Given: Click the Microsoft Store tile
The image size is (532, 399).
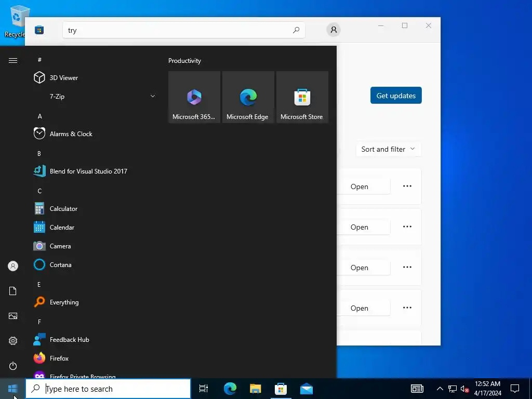Looking at the screenshot, I should coord(302,97).
